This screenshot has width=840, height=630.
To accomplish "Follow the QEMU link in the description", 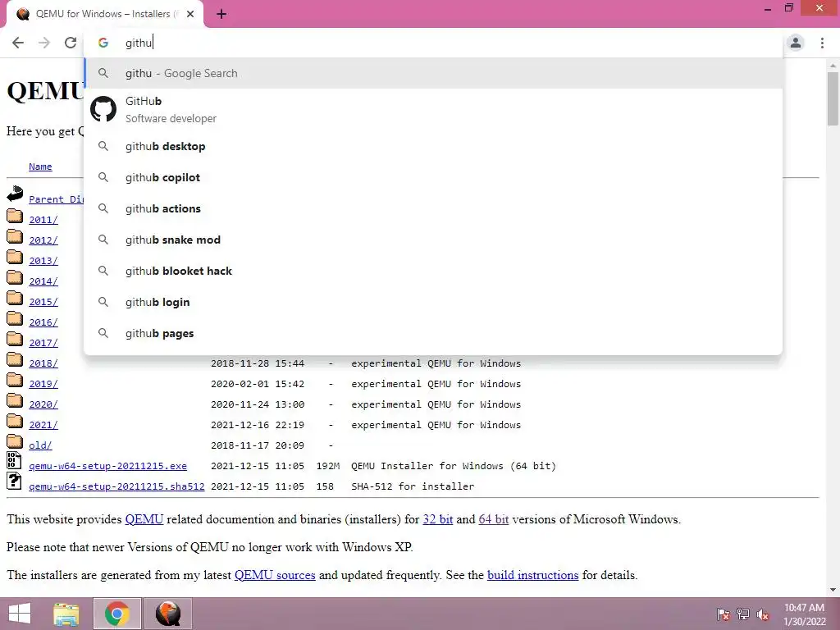I will [x=144, y=519].
